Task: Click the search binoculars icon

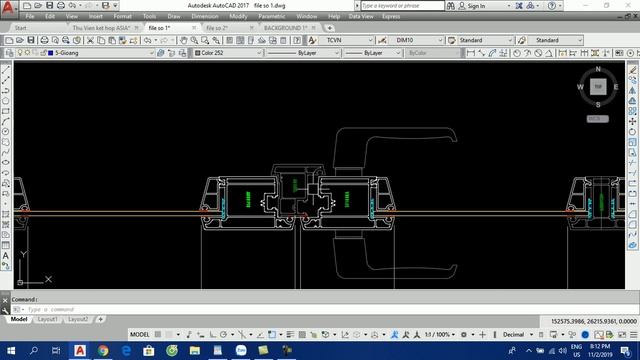Action: coord(451,6)
